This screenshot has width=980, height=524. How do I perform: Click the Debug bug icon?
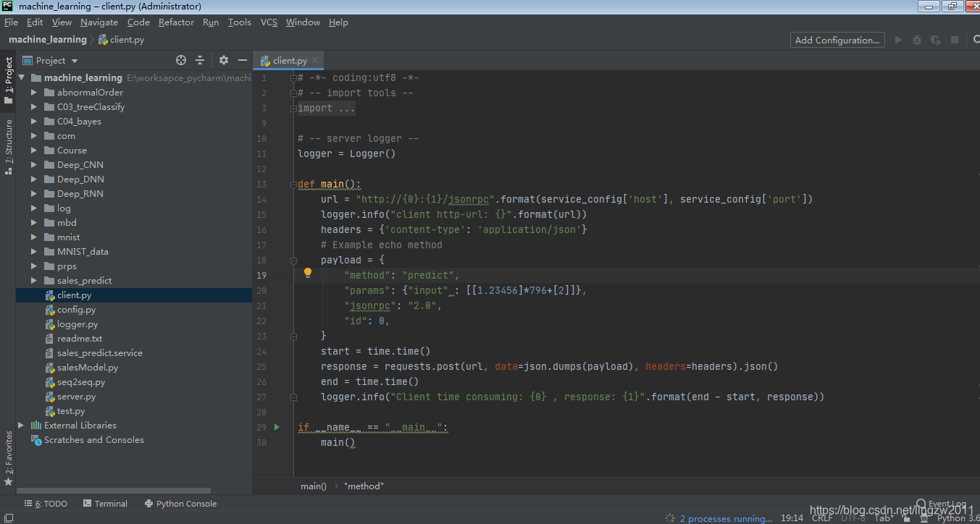tap(917, 41)
